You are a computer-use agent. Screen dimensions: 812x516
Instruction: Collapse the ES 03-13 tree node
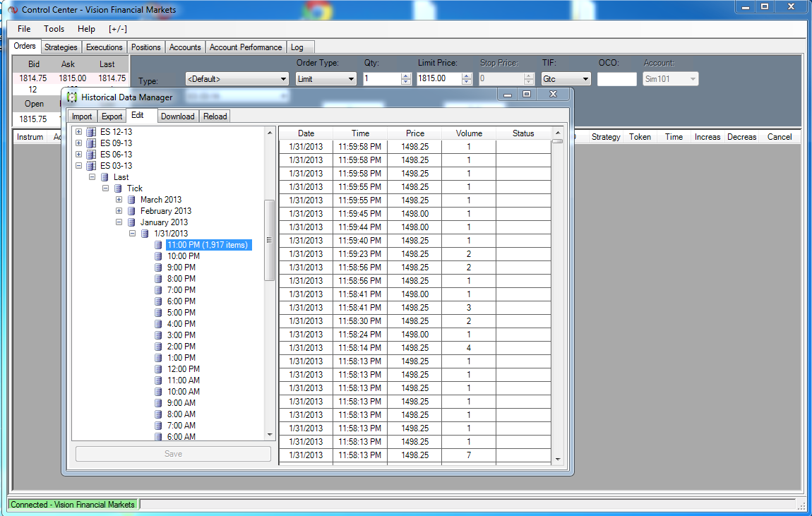[x=78, y=166]
